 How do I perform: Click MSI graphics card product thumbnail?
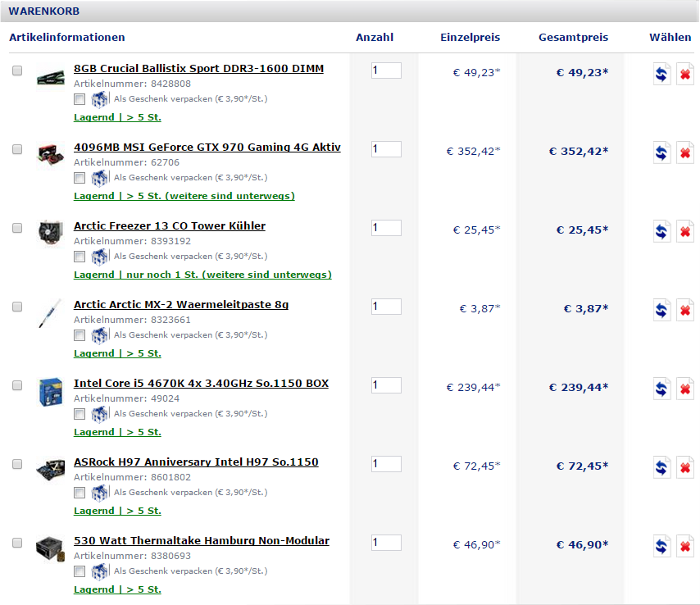click(x=51, y=154)
